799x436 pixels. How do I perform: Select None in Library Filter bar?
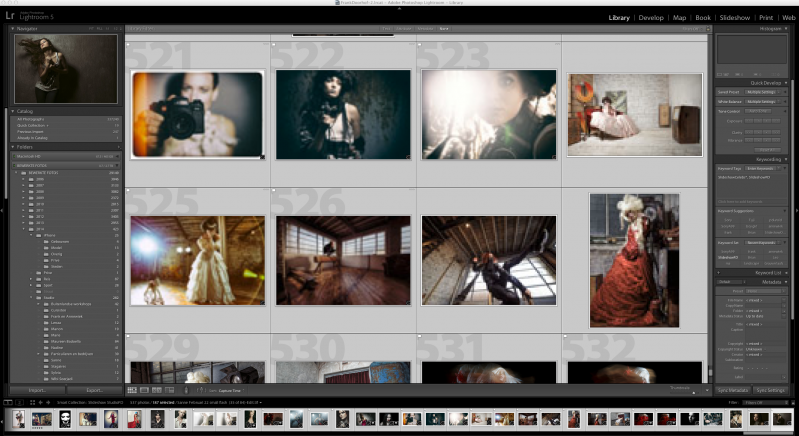click(x=443, y=29)
